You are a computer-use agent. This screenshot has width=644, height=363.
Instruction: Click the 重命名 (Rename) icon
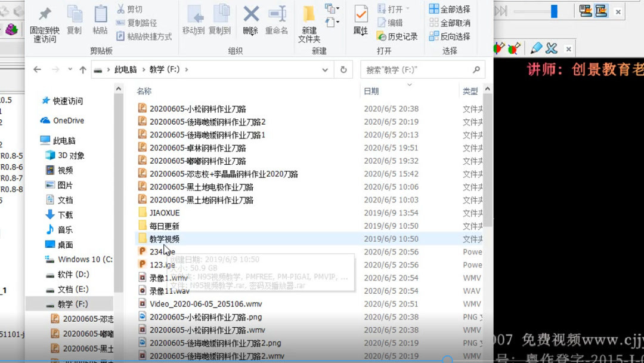click(x=277, y=18)
